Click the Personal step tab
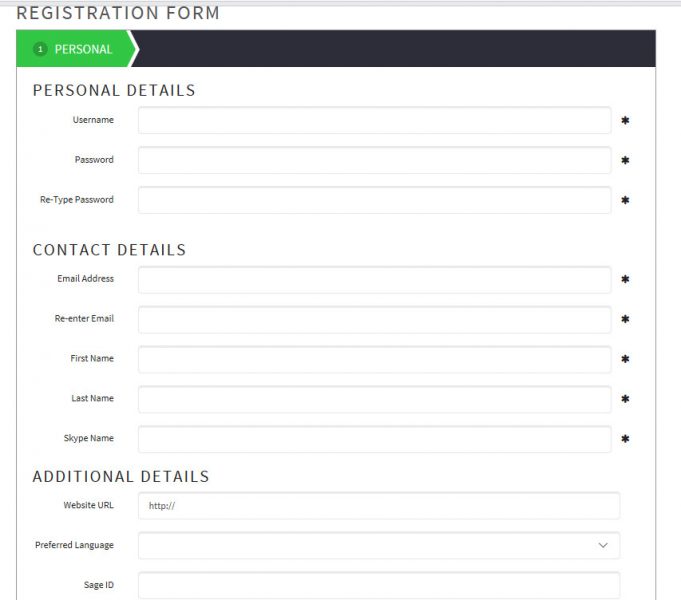 (x=77, y=49)
